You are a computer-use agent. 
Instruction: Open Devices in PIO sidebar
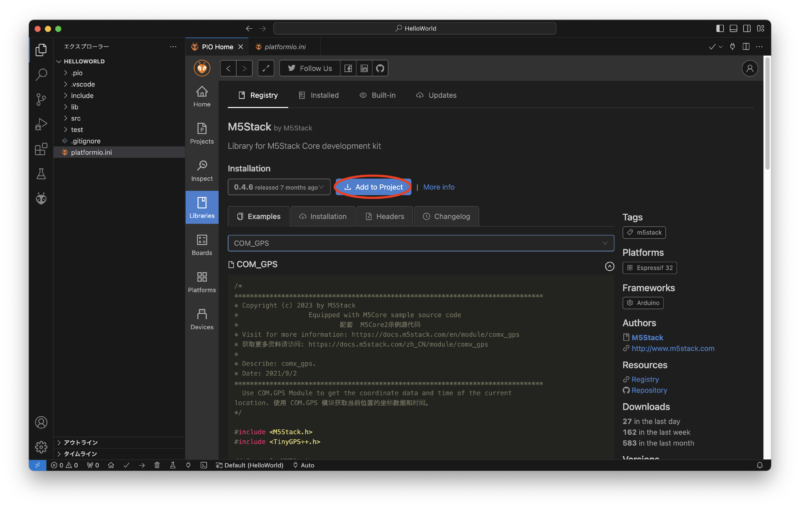202,319
